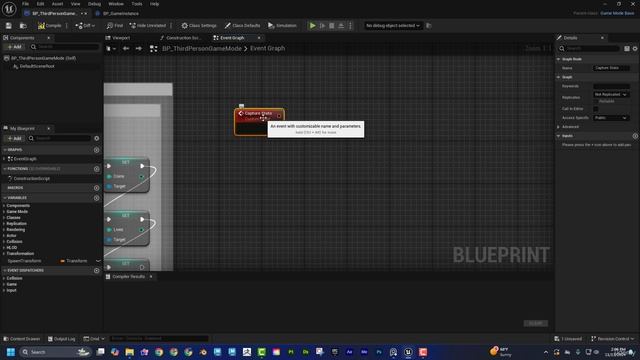
Task: Click the Stop playback icon
Action: tap(332, 26)
